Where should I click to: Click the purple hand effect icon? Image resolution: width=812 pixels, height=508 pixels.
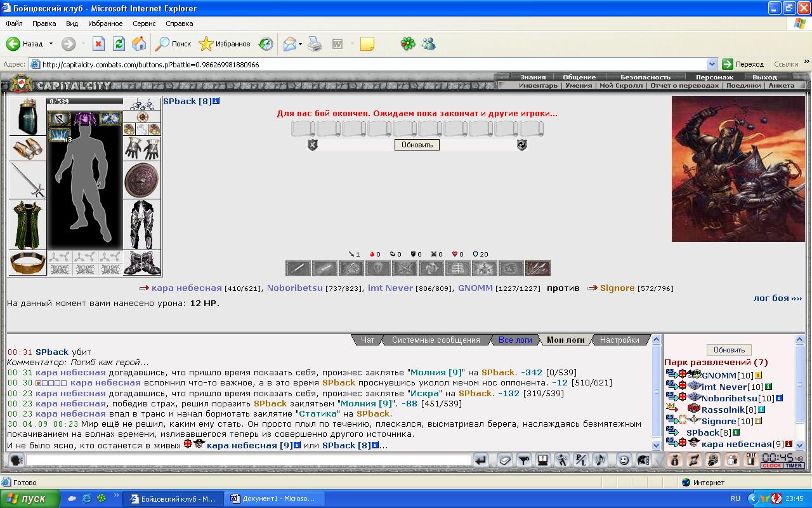(x=84, y=118)
